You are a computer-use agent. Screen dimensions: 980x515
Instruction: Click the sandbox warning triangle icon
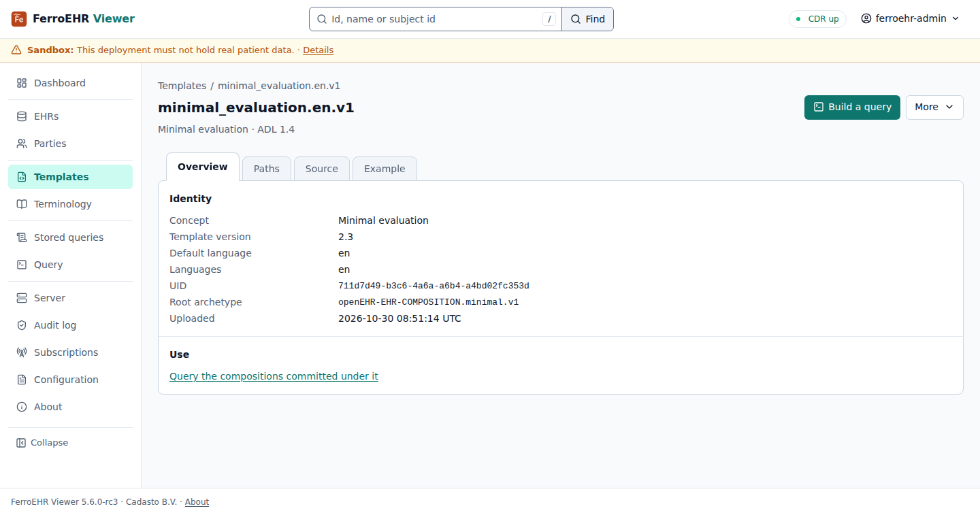tap(16, 50)
